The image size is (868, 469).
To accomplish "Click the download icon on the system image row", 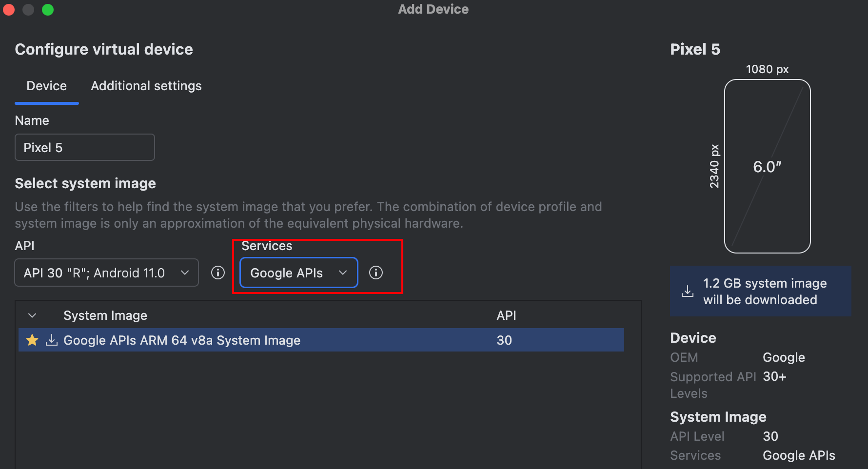I will point(52,340).
